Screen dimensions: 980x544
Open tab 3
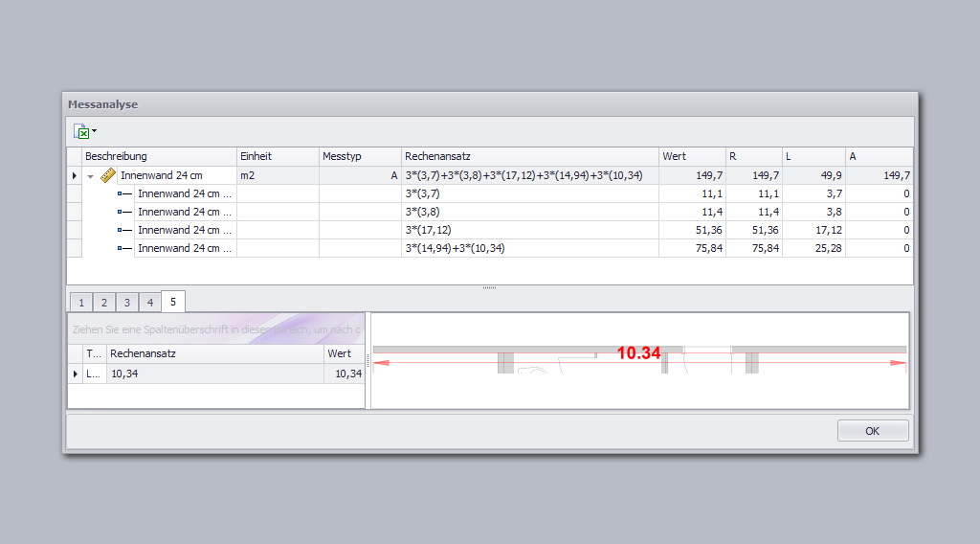(127, 303)
